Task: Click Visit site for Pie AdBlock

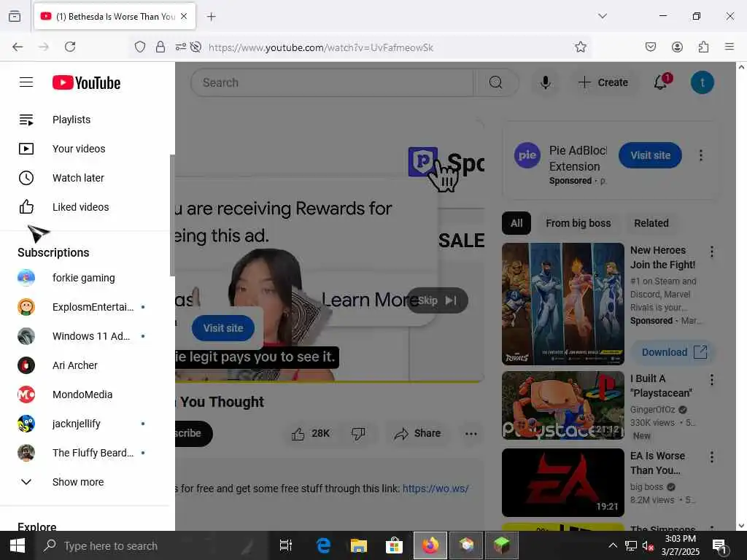Action: tap(650, 155)
